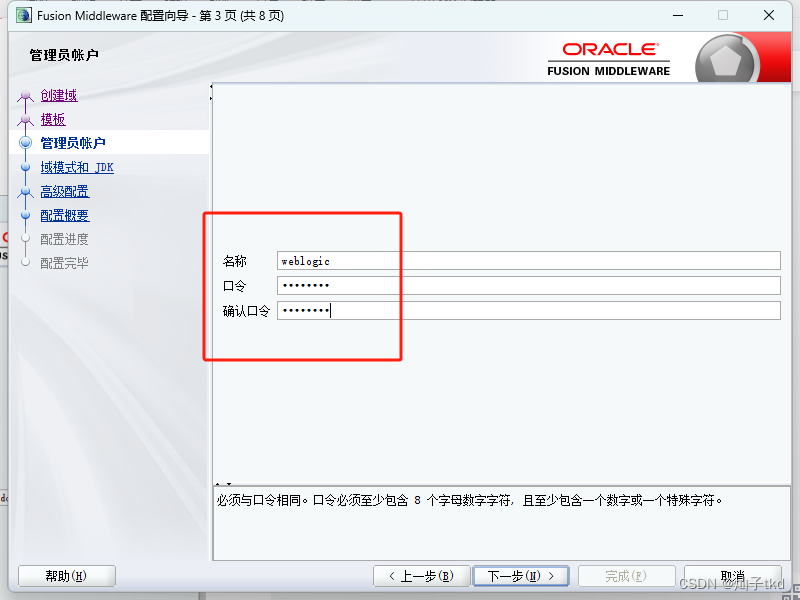Click the password requirement message text
The image size is (800, 600).
click(469, 501)
